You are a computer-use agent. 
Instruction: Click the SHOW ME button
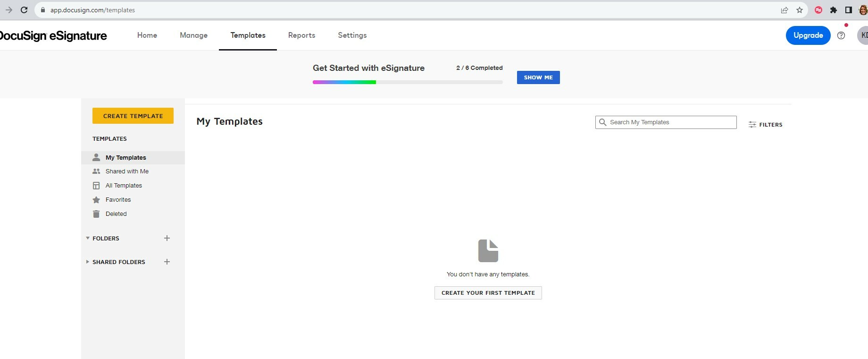coord(538,77)
